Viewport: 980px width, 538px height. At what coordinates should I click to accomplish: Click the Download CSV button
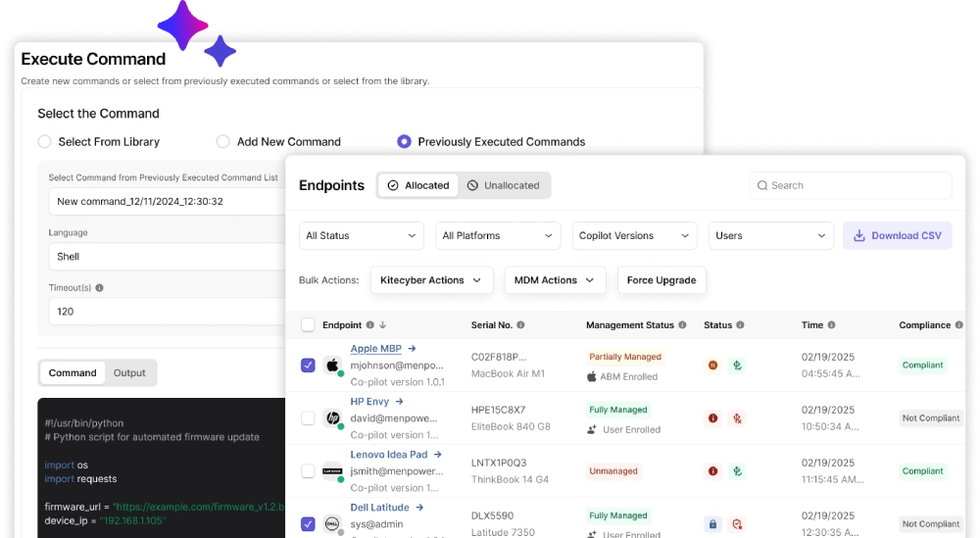pyautogui.click(x=898, y=235)
